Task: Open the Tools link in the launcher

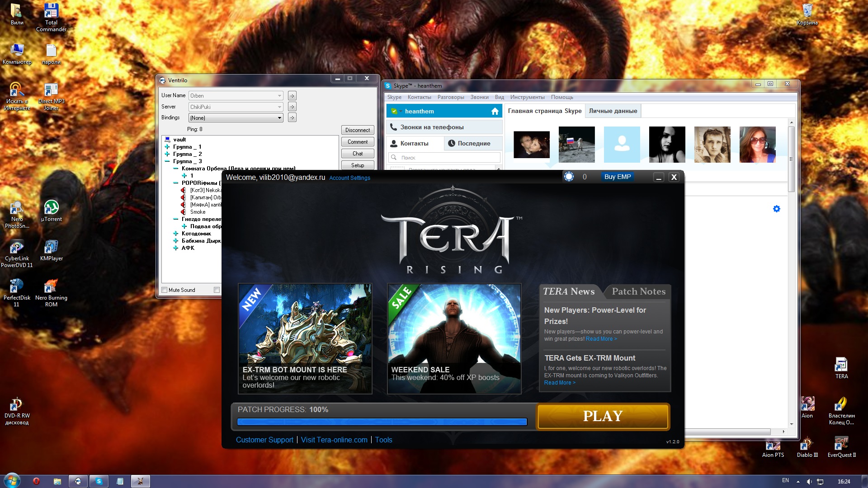Action: [x=383, y=440]
